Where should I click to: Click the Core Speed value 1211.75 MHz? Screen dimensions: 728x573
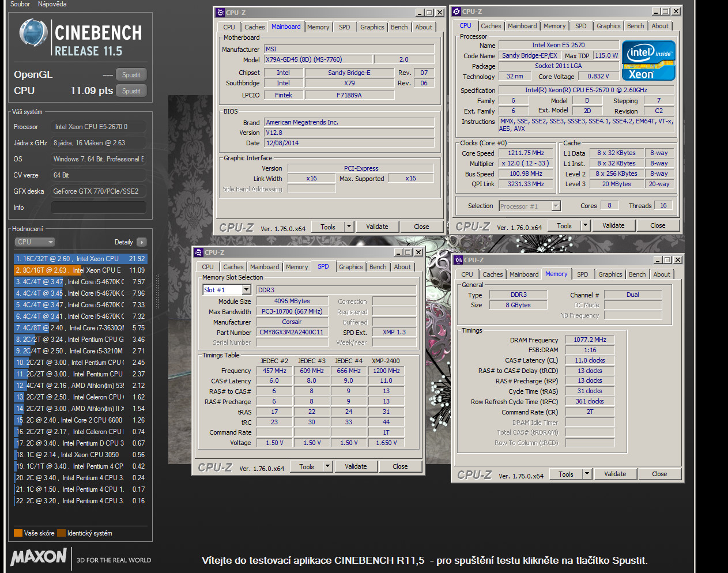click(526, 153)
